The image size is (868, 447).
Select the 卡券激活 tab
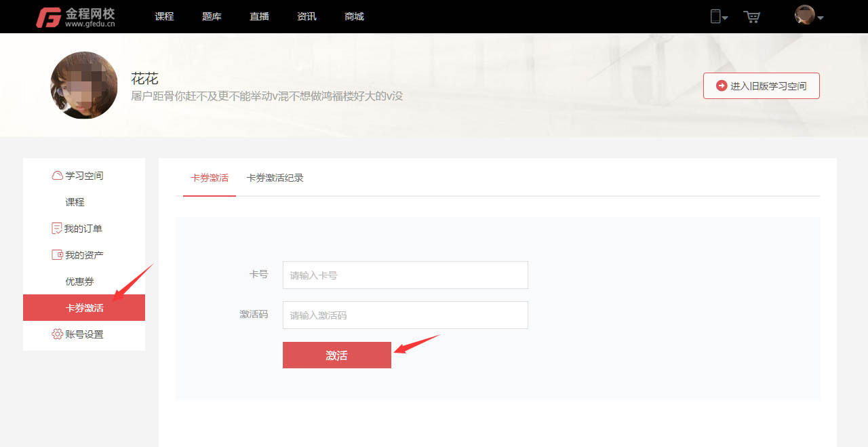[210, 178]
